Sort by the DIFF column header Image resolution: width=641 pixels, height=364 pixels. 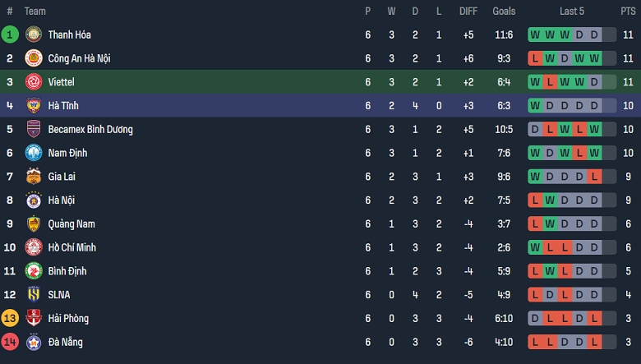(x=468, y=12)
